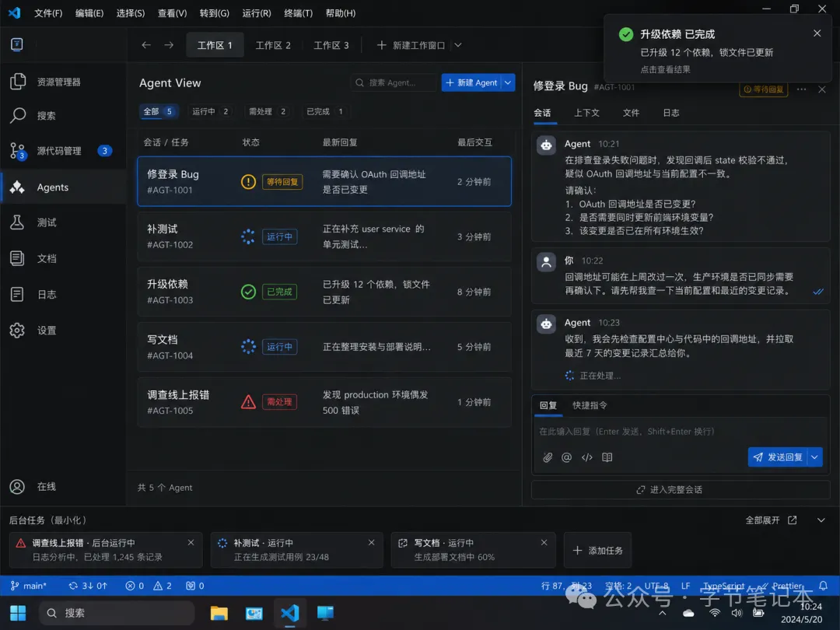The height and width of the screenshot is (630, 840).
Task: Click the top-left panel toggle icon
Action: pos(16,44)
